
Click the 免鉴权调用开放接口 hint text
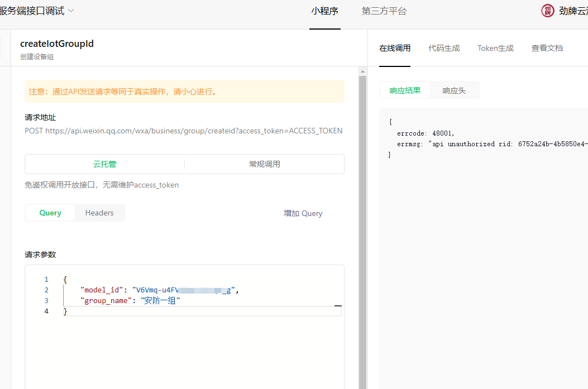click(102, 185)
